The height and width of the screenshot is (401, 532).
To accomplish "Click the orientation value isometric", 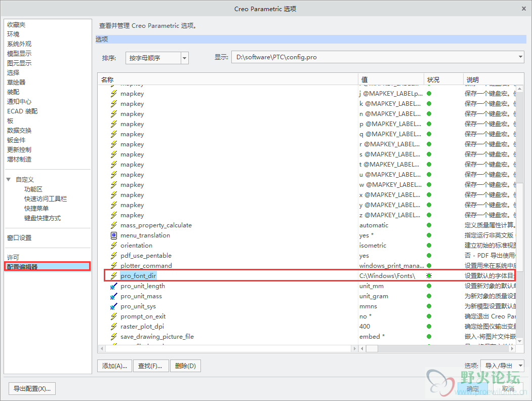I will point(373,245).
